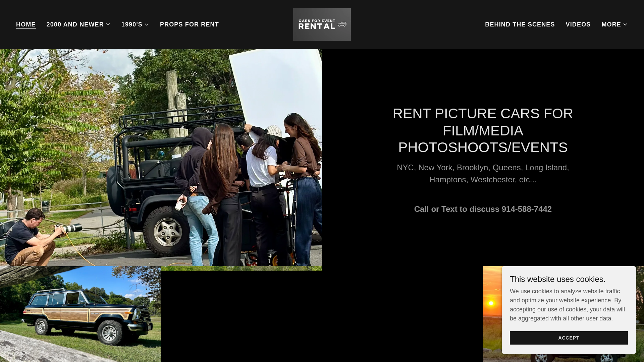Open the PROPS FOR RENT page
Screen dimensions: 644x362
[189, 24]
